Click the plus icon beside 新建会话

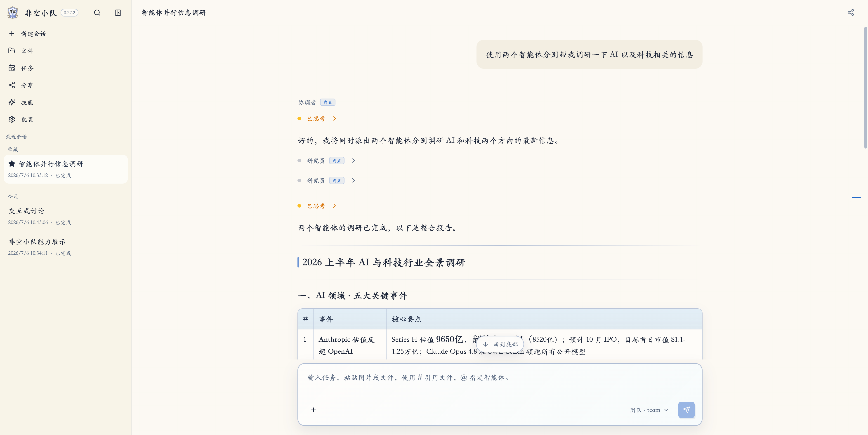pos(12,33)
